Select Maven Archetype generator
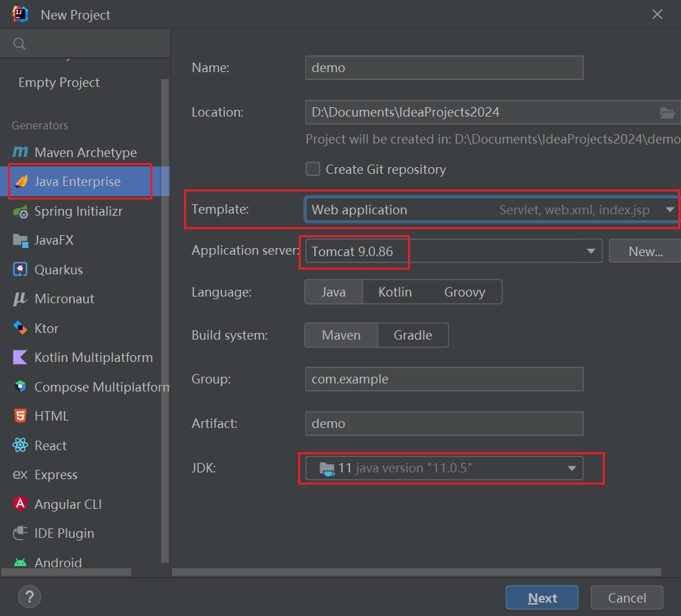The height and width of the screenshot is (616, 681). click(x=85, y=152)
